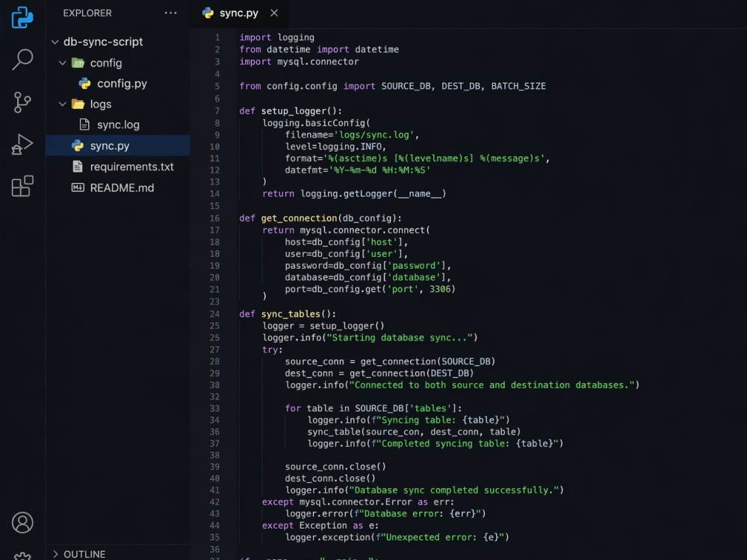
Task: Click 'sync_table(source_con, dest_conn, table)' call
Action: (x=414, y=432)
